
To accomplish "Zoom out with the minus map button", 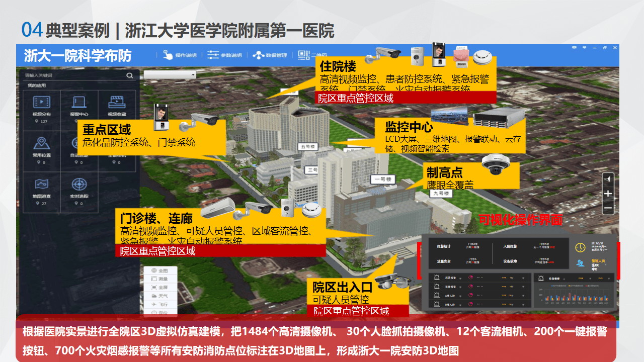I will [608, 208].
